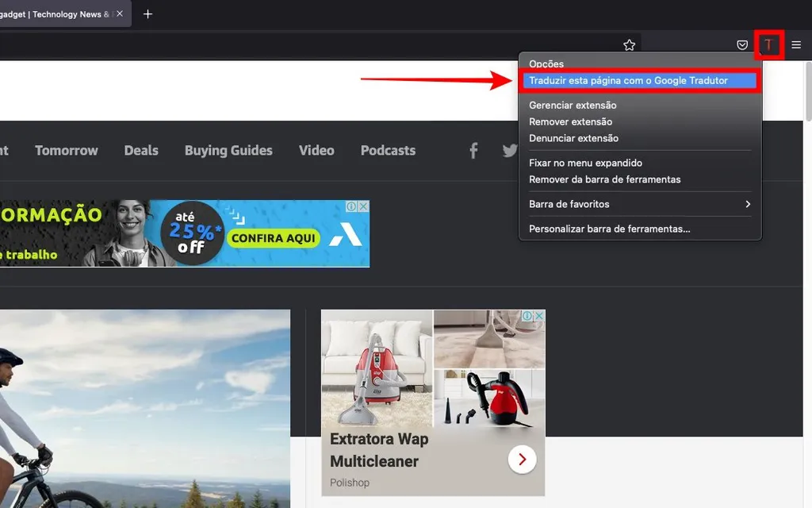
Task: Click the CONFIRA AQUI banner button
Action: tap(273, 238)
